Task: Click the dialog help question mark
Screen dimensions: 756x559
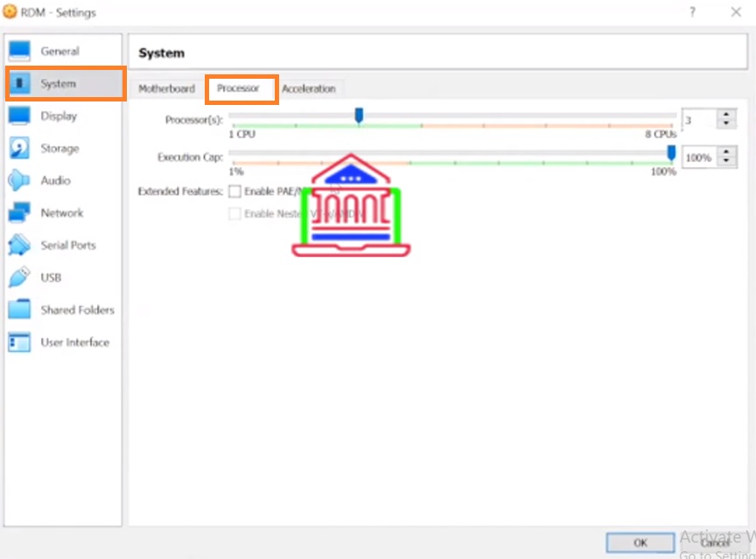Action: [691, 11]
